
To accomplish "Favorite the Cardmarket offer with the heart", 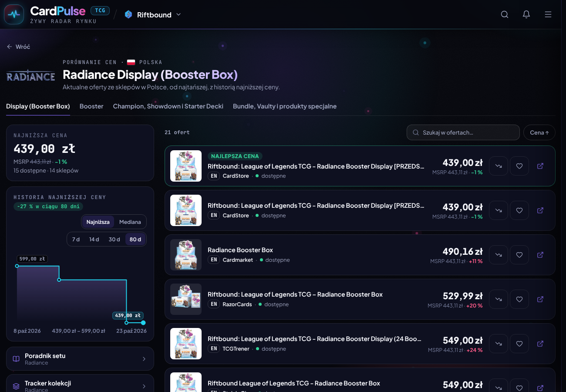I will (x=519, y=255).
